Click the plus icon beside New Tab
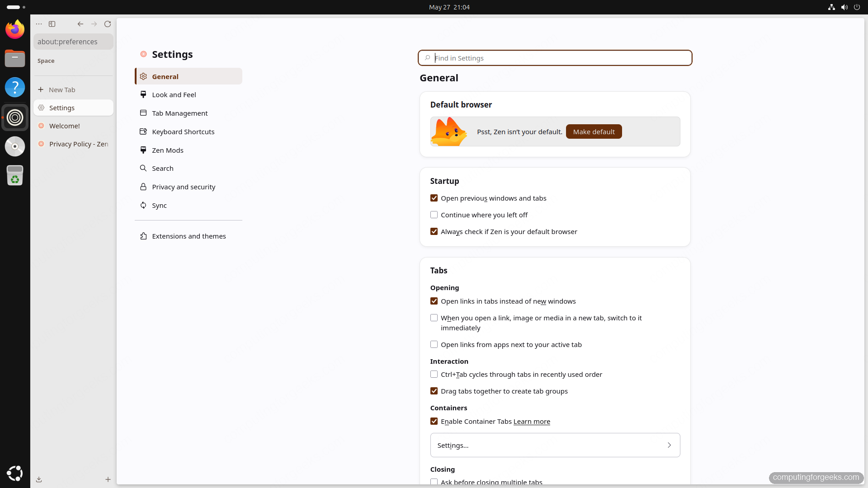Screen dimensions: 868x488 [x=41, y=89]
